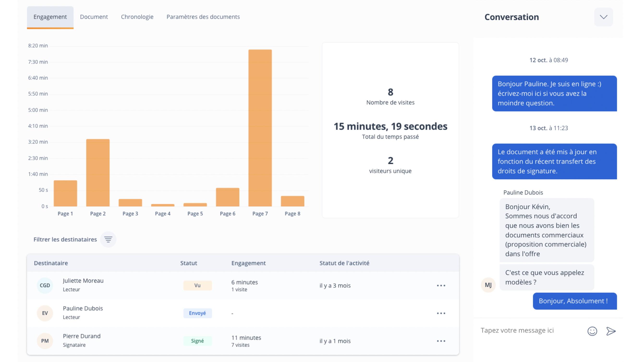Open more options for Juliette Moreau
The image size is (644, 362).
441,285
